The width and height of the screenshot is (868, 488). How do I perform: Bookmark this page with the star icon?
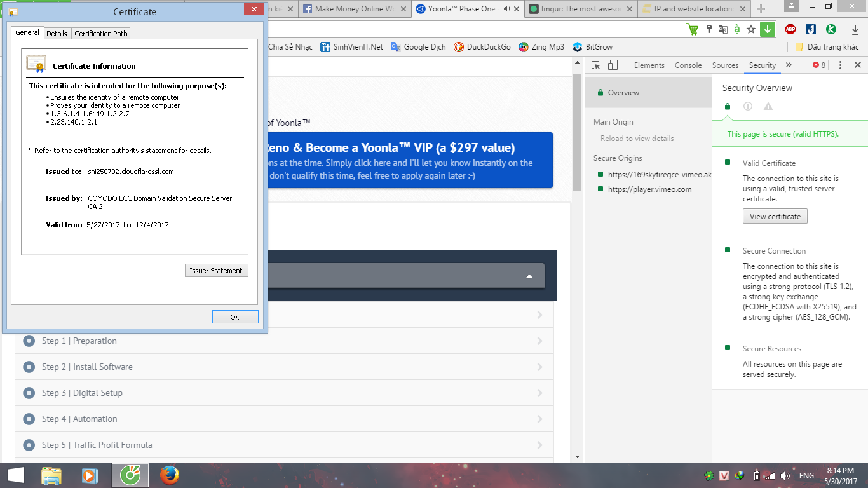click(751, 29)
